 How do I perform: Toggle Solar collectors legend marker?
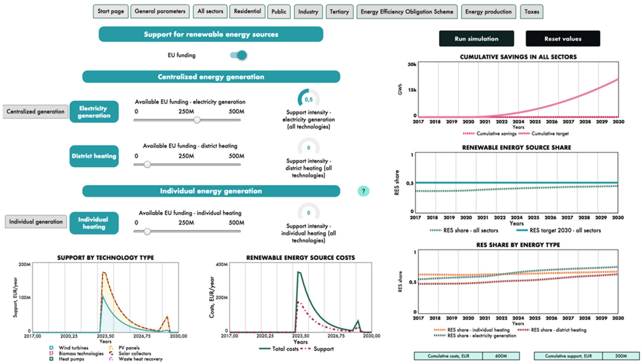111,353
